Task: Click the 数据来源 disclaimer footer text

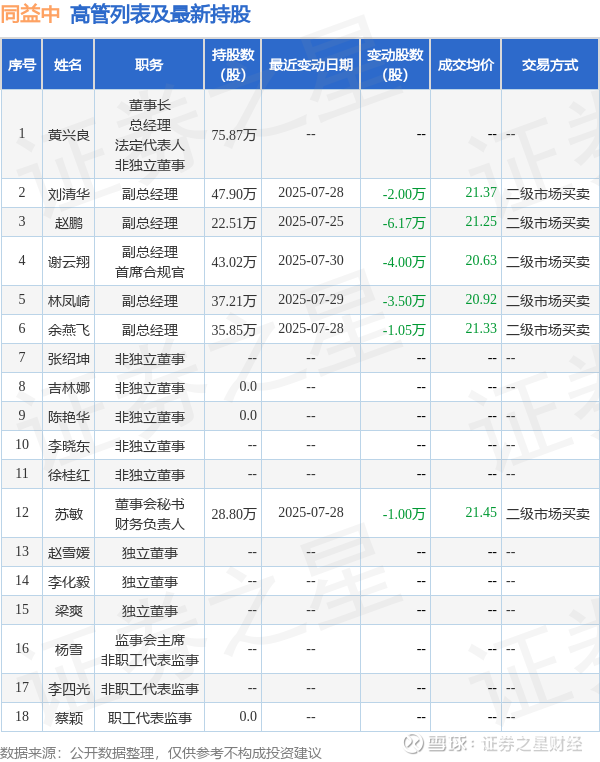Action: [x=161, y=753]
